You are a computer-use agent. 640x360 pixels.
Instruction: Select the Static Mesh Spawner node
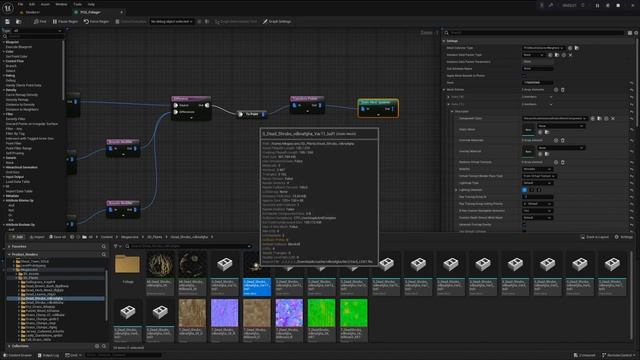[x=378, y=108]
